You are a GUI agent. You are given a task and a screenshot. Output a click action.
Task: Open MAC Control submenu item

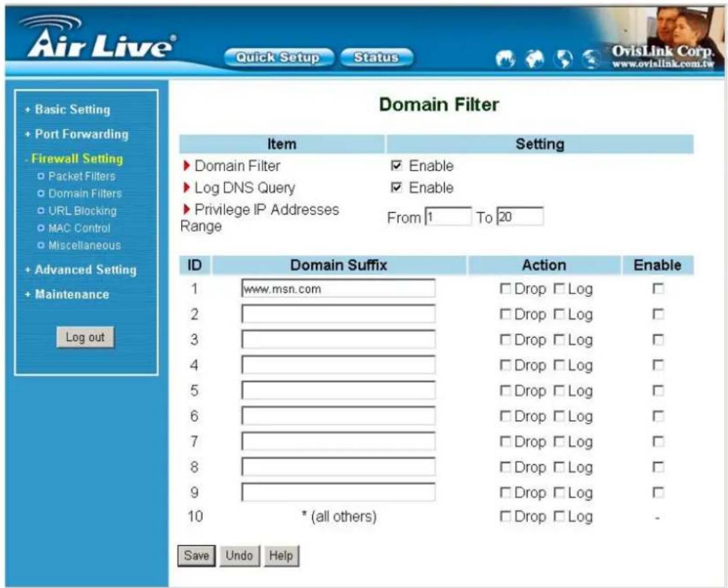tap(79, 228)
